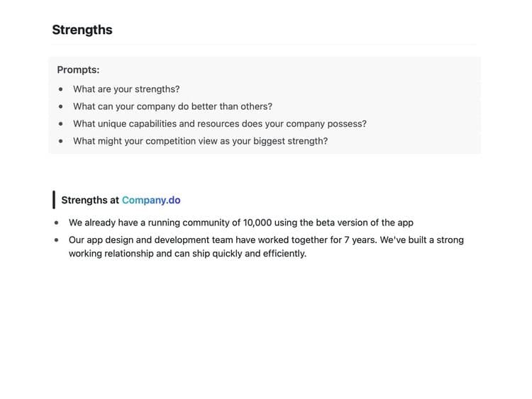The height and width of the screenshot is (399, 532).
Task: Click the Prompts: label
Action: pyautogui.click(x=78, y=70)
